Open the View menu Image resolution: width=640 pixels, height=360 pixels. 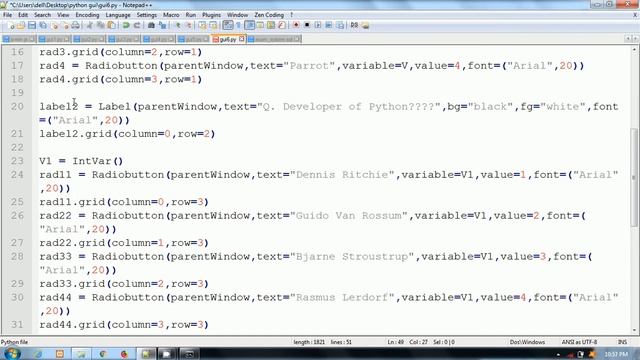63,15
